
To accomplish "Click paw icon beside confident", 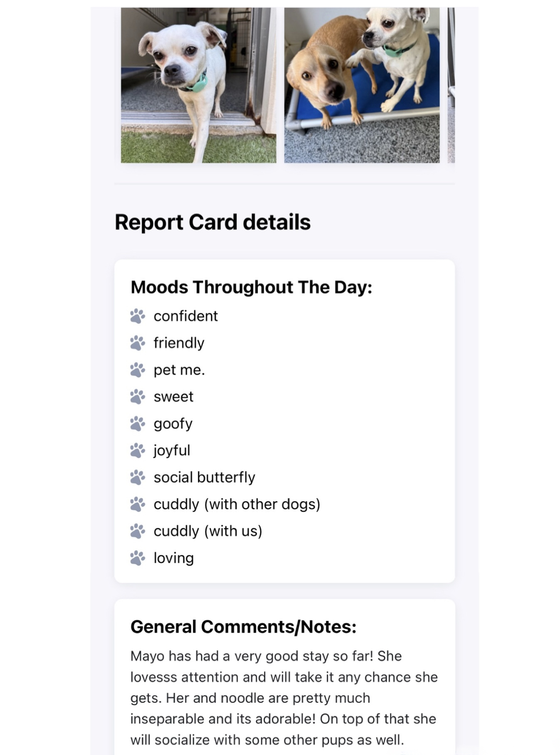I will [x=138, y=316].
